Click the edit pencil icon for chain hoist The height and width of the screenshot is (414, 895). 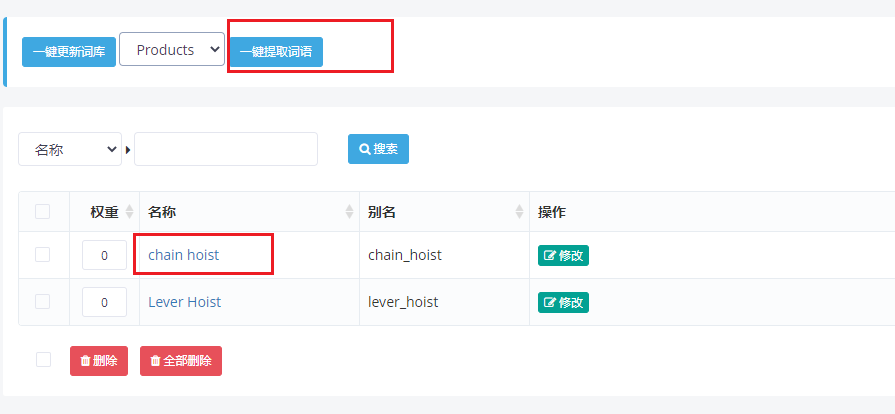coord(550,256)
